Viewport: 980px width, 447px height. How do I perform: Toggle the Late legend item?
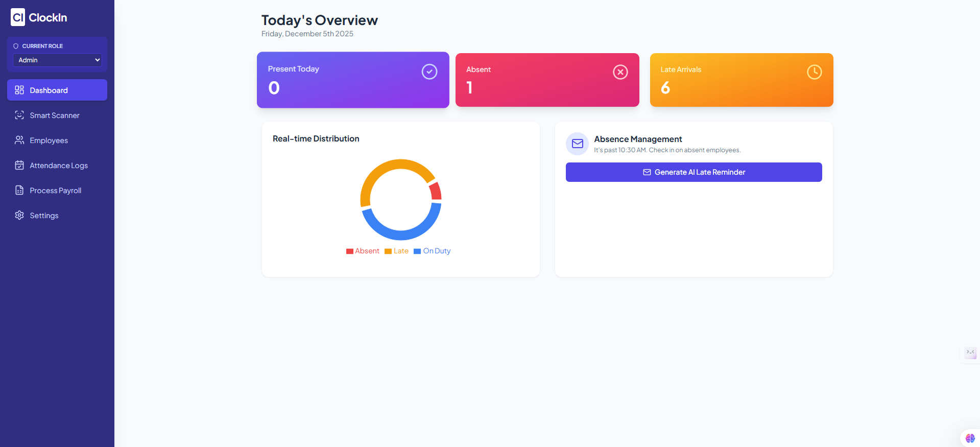pos(396,251)
